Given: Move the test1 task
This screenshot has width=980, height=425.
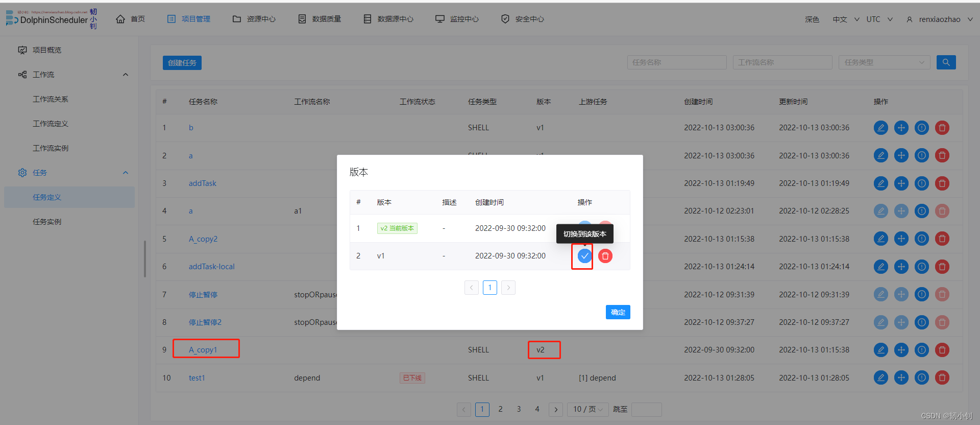Looking at the screenshot, I should pyautogui.click(x=901, y=378).
